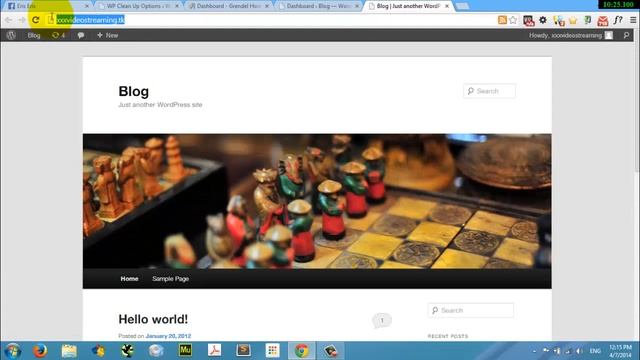Go back with the browser back arrow
The image size is (640, 360).
[x=9, y=20]
